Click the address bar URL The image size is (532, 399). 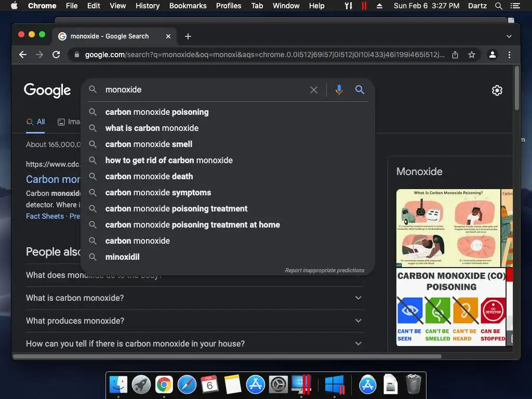pos(264,55)
